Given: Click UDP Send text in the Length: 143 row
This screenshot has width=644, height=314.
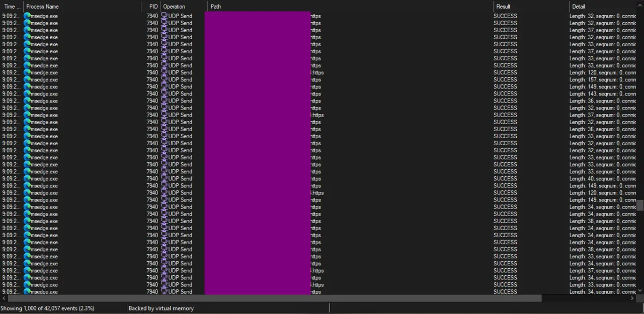Looking at the screenshot, I should (x=180, y=93).
